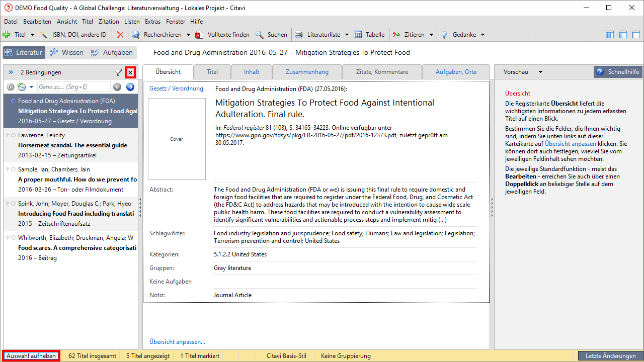The height and width of the screenshot is (362, 644).
Task: Expand the recent history clock dropdown
Action: pos(31,87)
